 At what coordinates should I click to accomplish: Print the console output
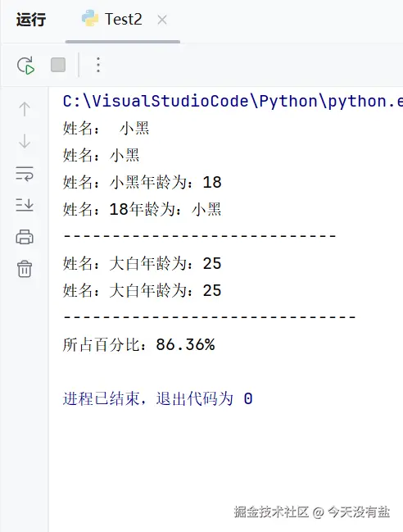pos(25,237)
